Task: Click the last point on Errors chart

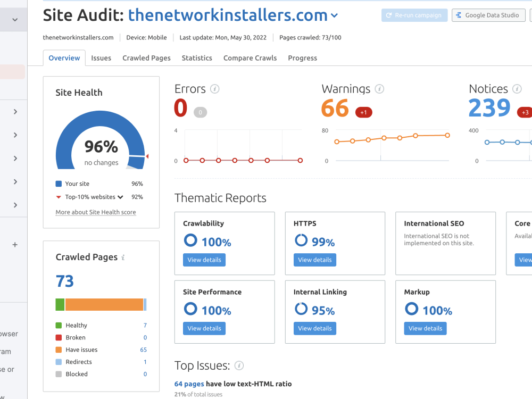Action: [x=300, y=161]
